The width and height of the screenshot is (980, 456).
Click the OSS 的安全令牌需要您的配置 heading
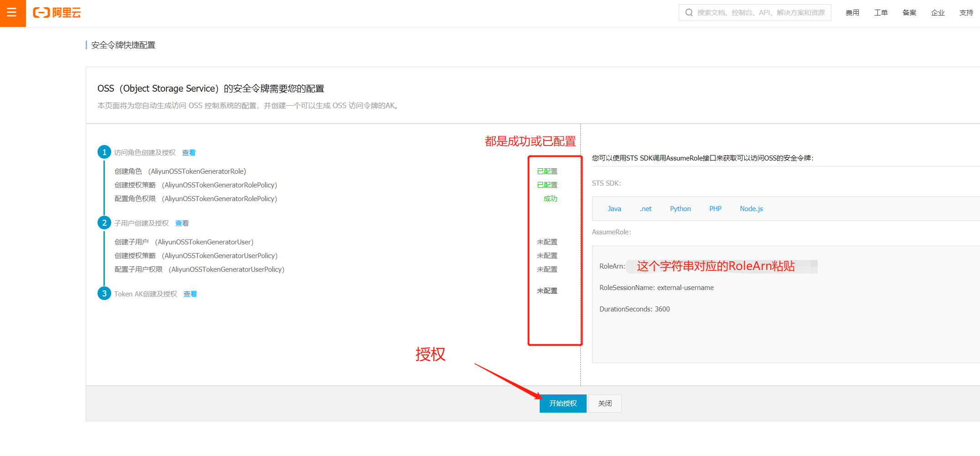(211, 88)
